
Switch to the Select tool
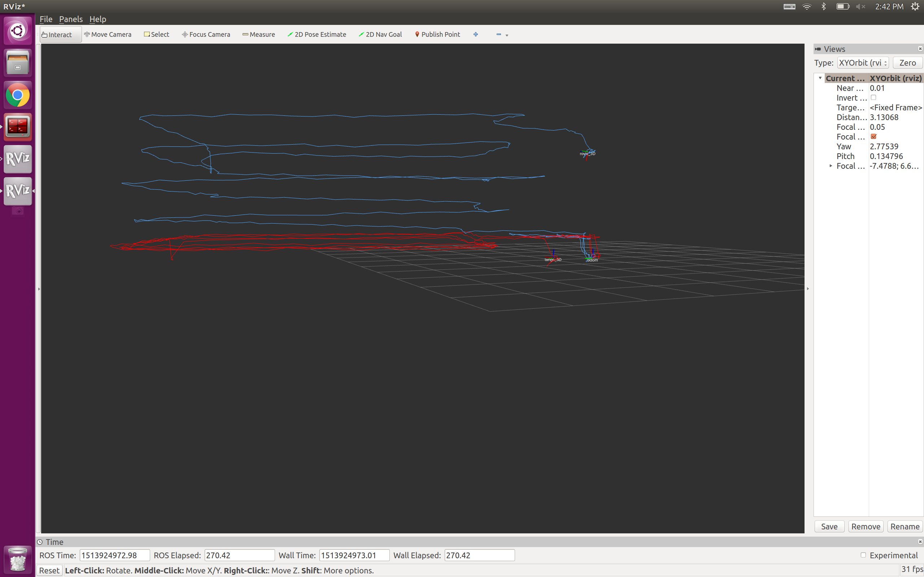pyautogui.click(x=157, y=34)
